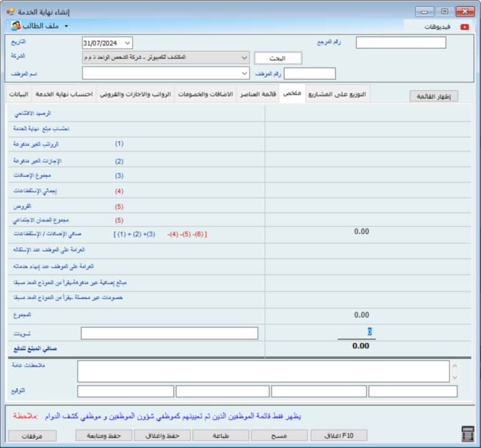The height and width of the screenshot is (448, 481).
Task: Focus the رقم الموظف employee number field
Action: pyautogui.click(x=309, y=74)
